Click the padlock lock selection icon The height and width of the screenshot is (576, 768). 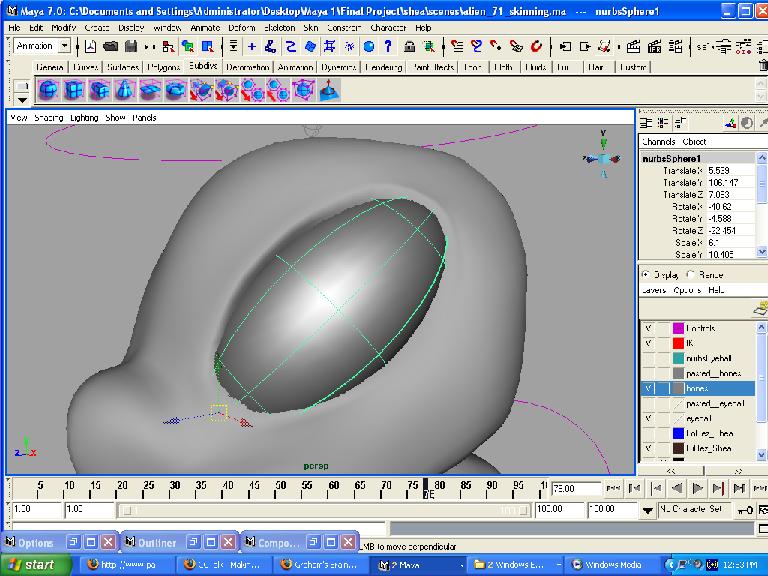(x=409, y=47)
